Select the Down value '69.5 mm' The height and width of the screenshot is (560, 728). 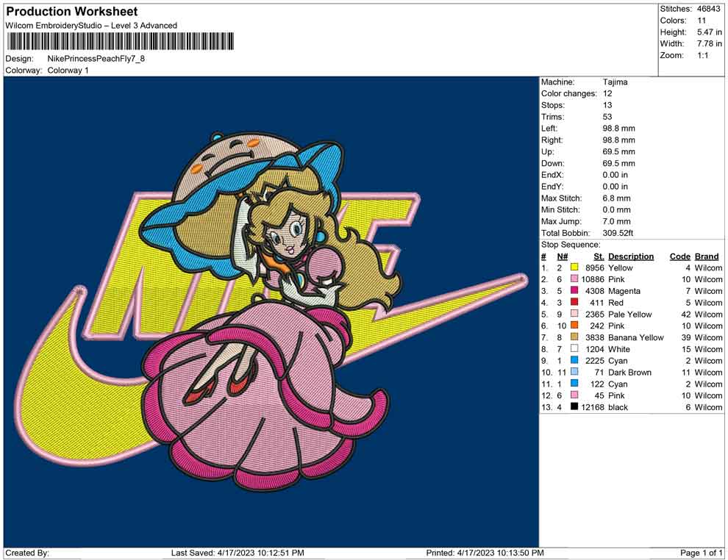click(x=619, y=163)
